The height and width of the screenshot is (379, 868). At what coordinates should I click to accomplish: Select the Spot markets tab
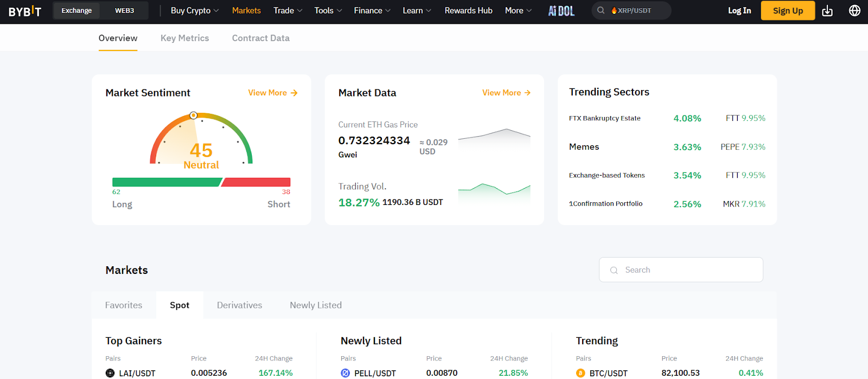(x=180, y=305)
